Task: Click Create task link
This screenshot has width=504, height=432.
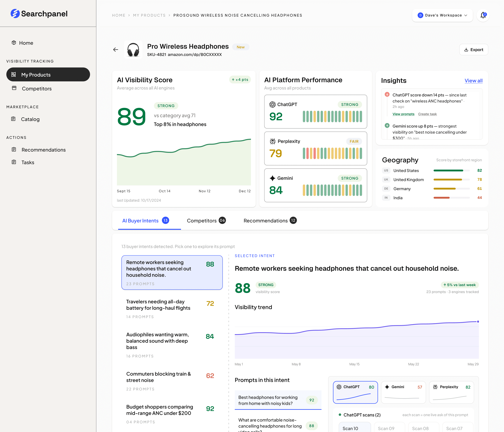Action: coord(427,114)
